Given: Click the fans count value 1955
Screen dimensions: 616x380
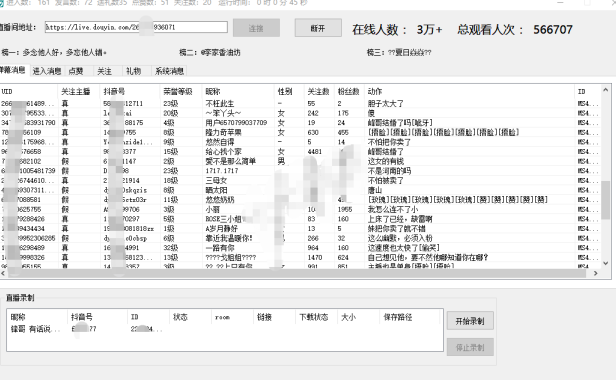Looking at the screenshot, I should [x=345, y=209].
